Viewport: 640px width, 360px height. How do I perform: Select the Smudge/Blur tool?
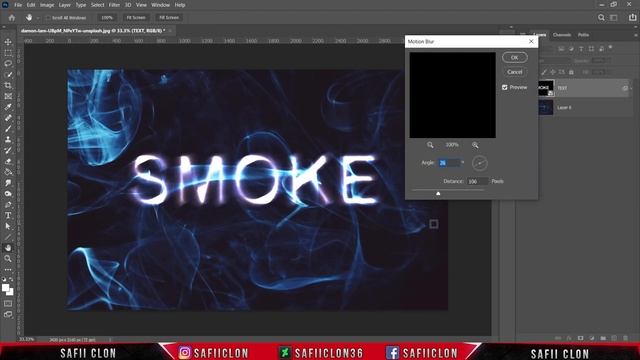(8, 183)
